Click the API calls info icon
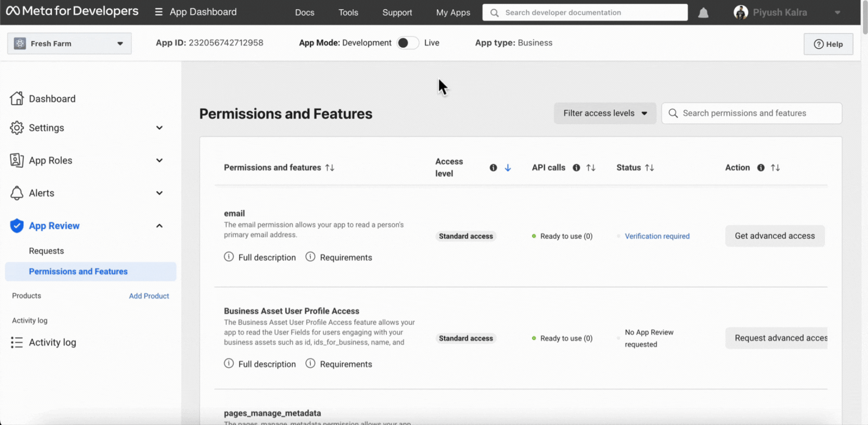Screen dimensions: 868x425 (x=576, y=168)
